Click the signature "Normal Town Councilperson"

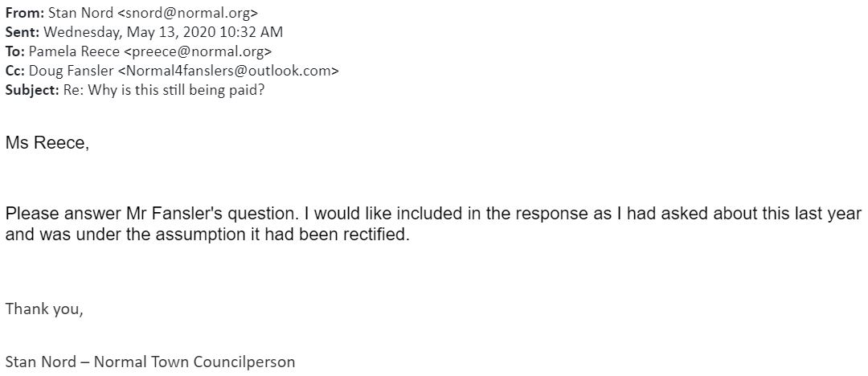click(x=194, y=362)
